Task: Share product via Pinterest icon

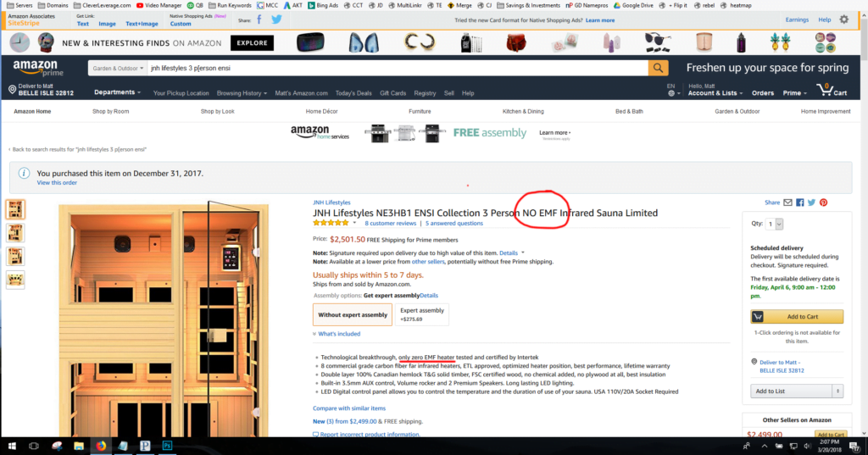Action: coord(824,203)
